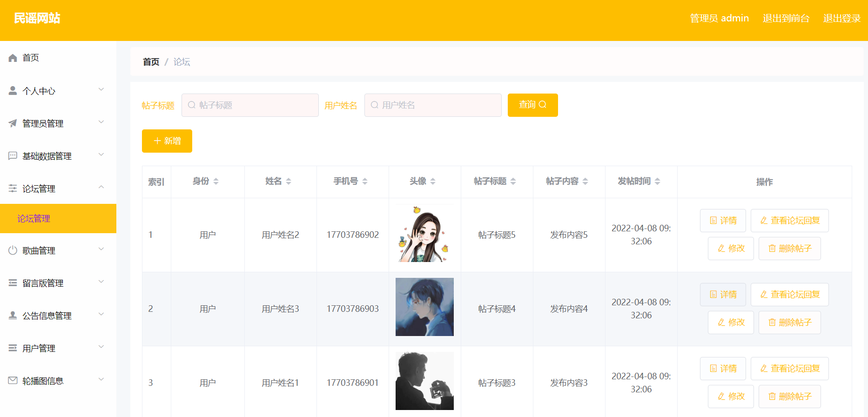
Task: Click the chat bubble icon beside 基础数据管理
Action: (x=13, y=156)
